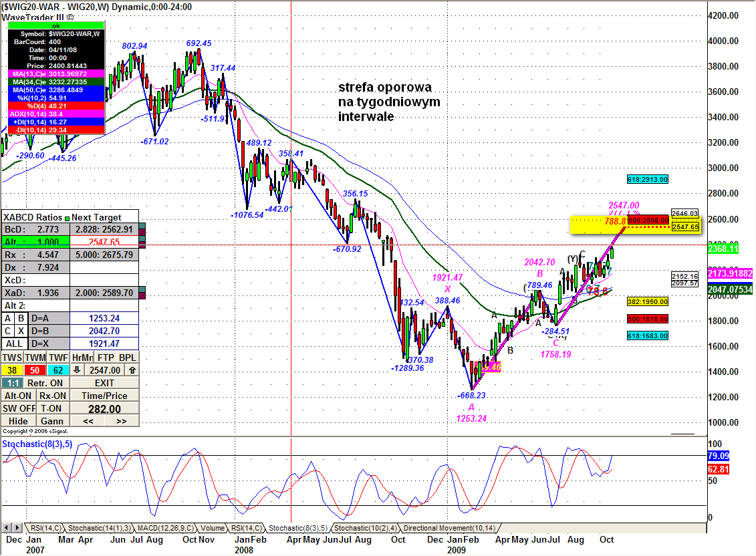Click the BPL button
Image resolution: width=756 pixels, height=556 pixels.
click(x=128, y=358)
